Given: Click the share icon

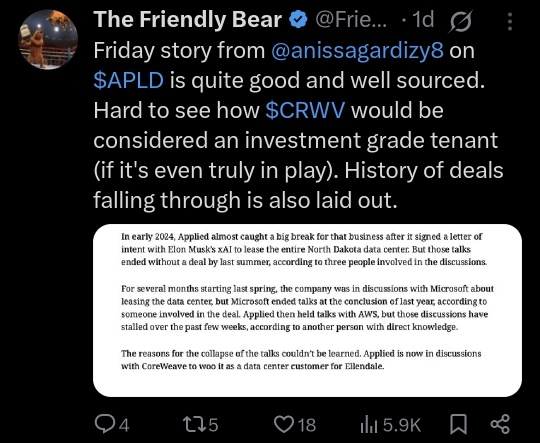Looking at the screenshot, I should [500, 424].
